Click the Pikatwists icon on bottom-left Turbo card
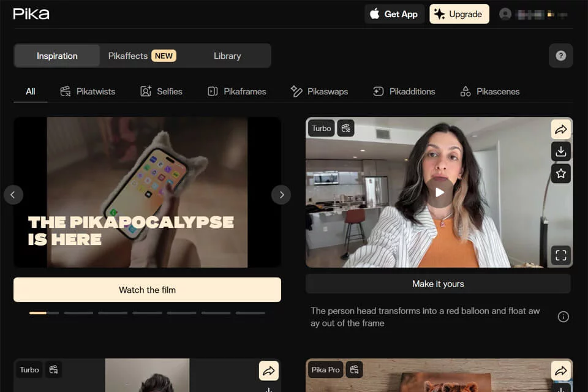The image size is (588, 392). coord(54,369)
